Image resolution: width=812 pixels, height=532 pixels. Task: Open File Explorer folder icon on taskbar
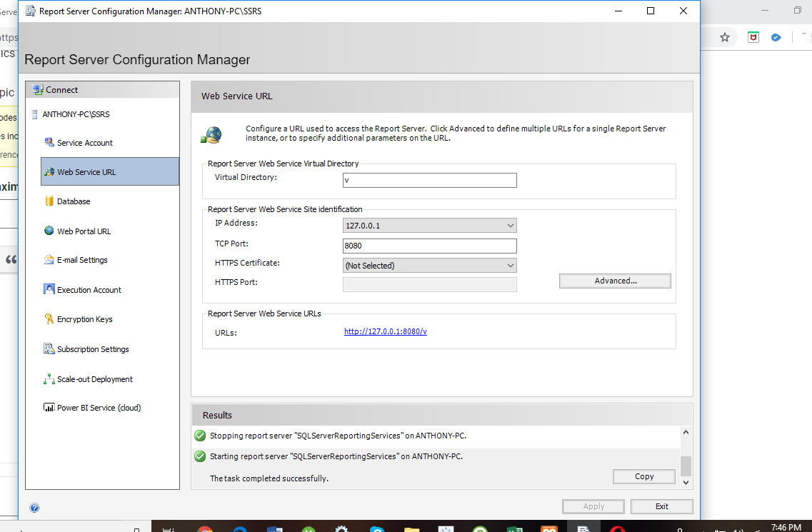click(411, 528)
